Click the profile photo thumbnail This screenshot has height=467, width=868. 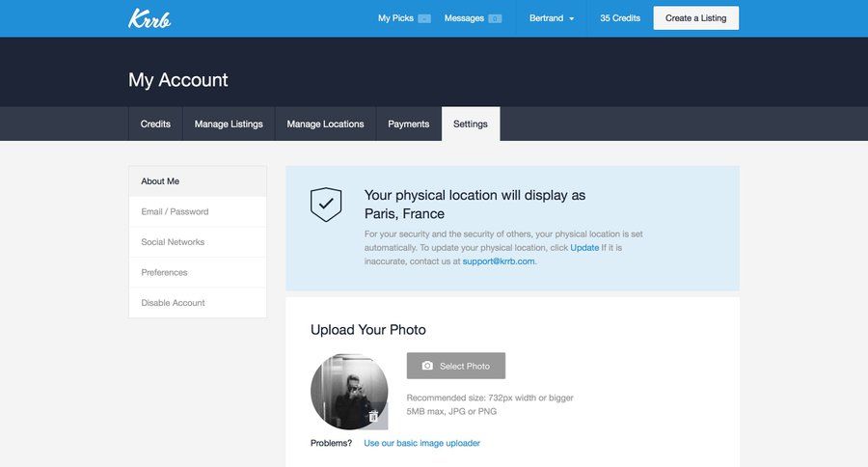pos(345,389)
